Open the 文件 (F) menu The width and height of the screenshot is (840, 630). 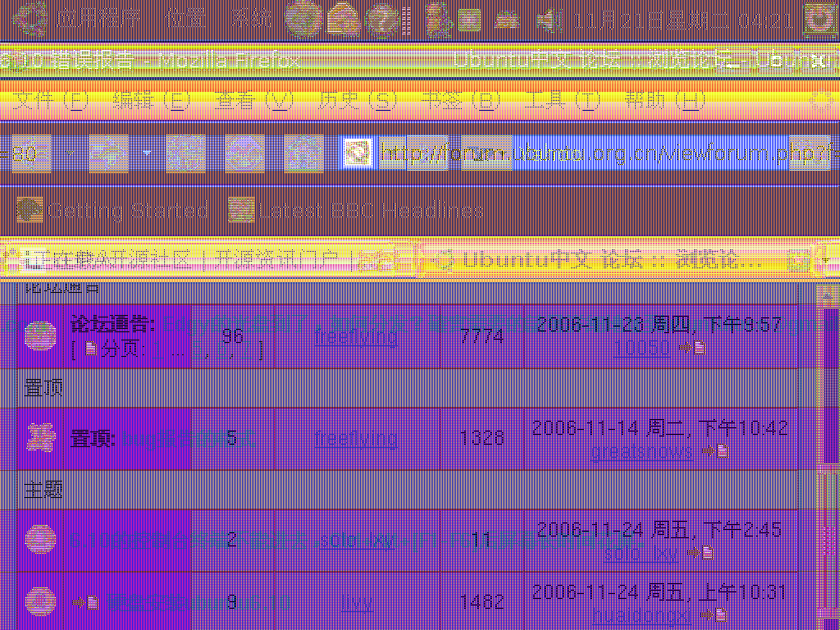[x=49, y=101]
